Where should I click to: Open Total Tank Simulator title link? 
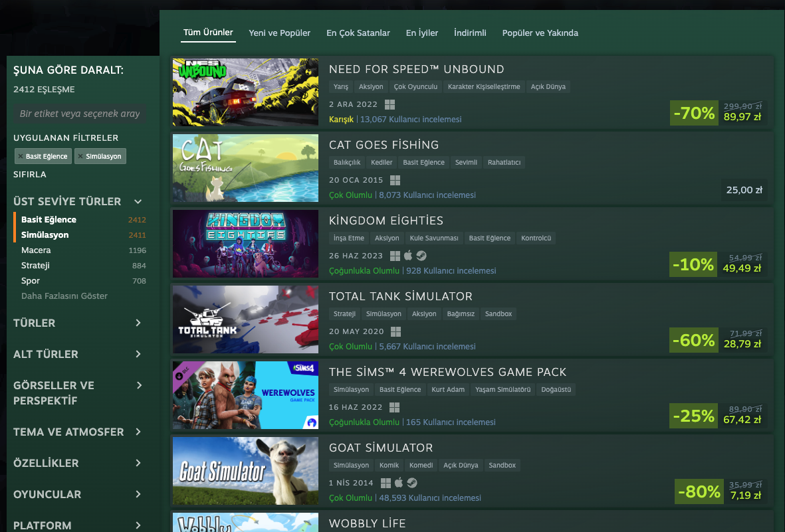pyautogui.click(x=400, y=296)
